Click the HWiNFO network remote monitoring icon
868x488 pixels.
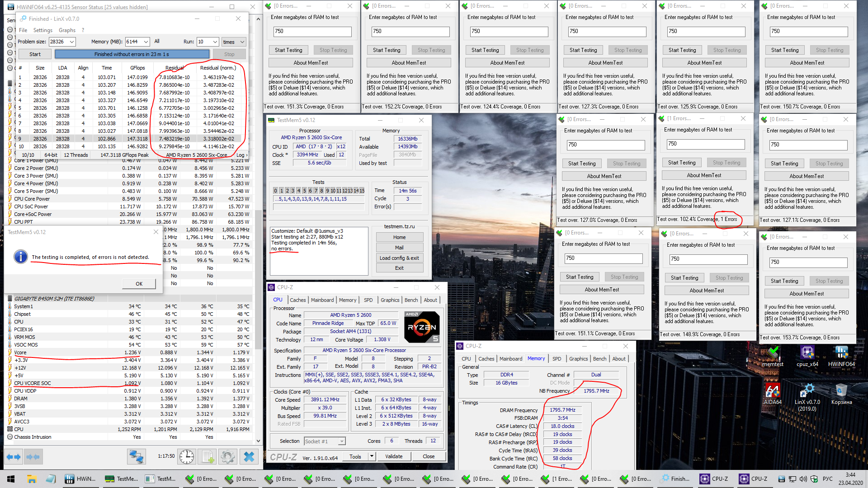click(136, 457)
